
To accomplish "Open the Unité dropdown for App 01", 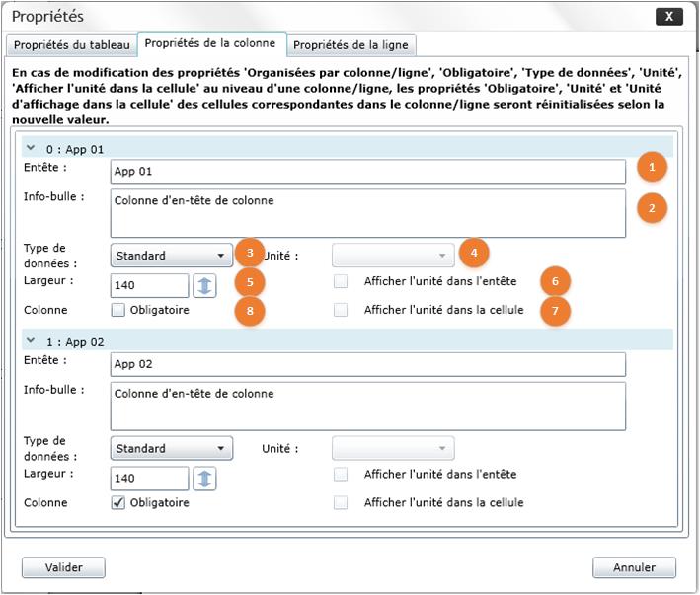I will click(393, 256).
